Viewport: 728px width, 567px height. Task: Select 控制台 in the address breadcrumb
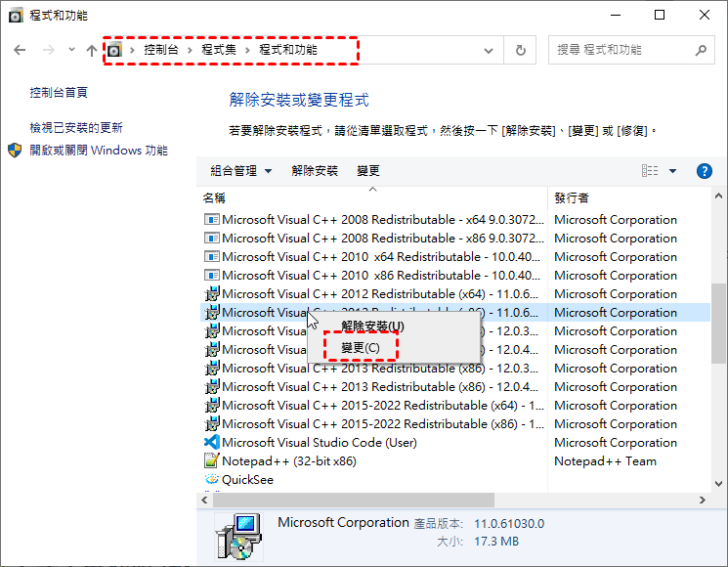[160, 50]
